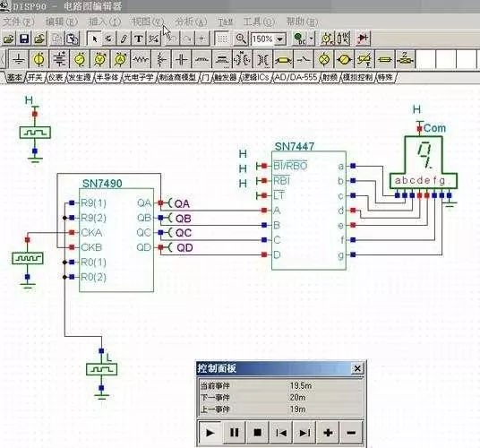Click the QD output label
Screen dimensions: 480x448
coord(184,247)
